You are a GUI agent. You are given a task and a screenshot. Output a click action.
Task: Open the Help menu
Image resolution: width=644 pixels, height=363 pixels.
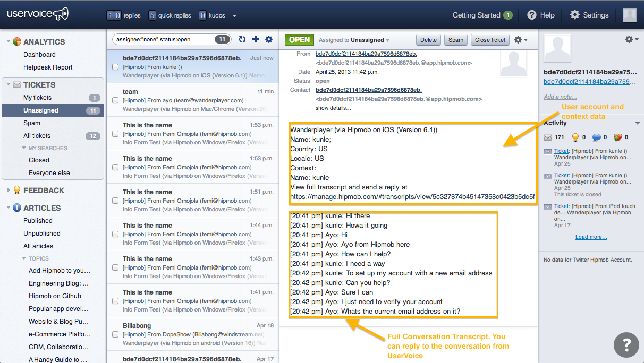541,15
